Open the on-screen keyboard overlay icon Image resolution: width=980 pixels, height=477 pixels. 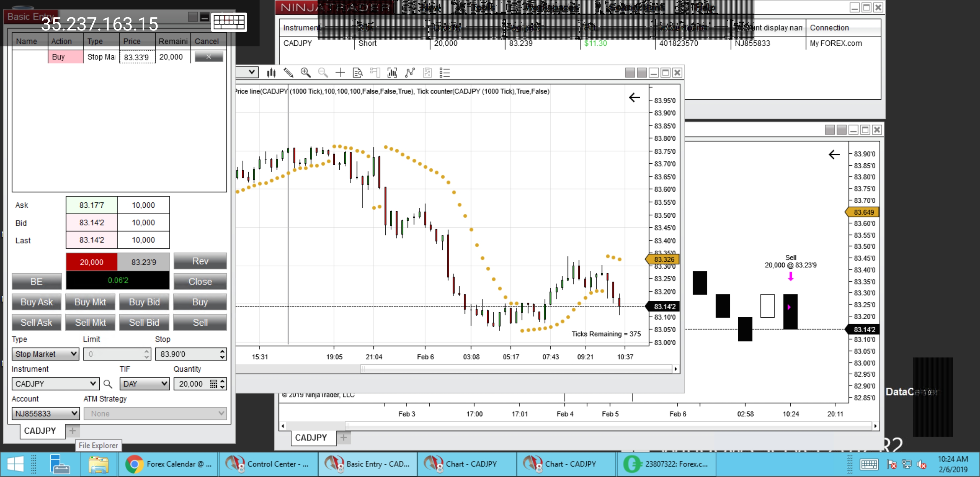pos(229,22)
